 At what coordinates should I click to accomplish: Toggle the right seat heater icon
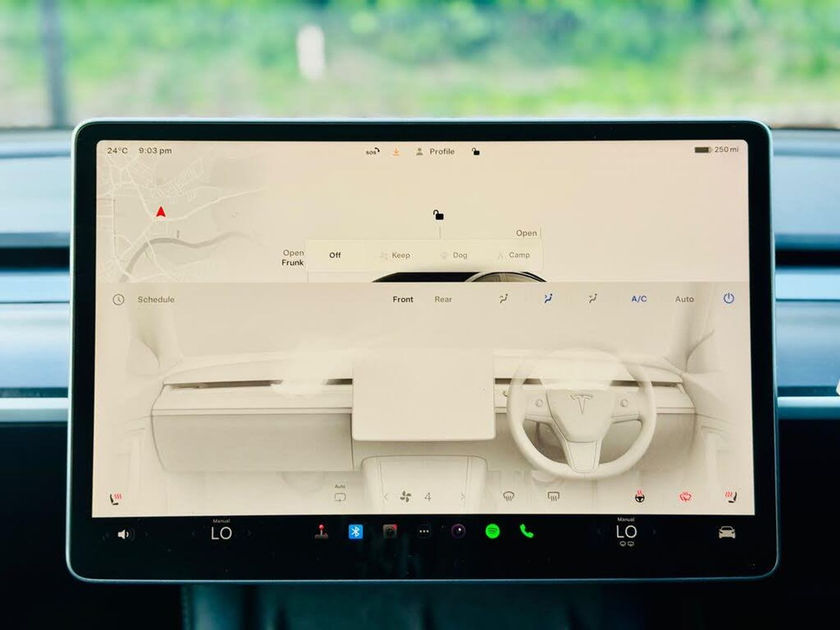pos(730,497)
